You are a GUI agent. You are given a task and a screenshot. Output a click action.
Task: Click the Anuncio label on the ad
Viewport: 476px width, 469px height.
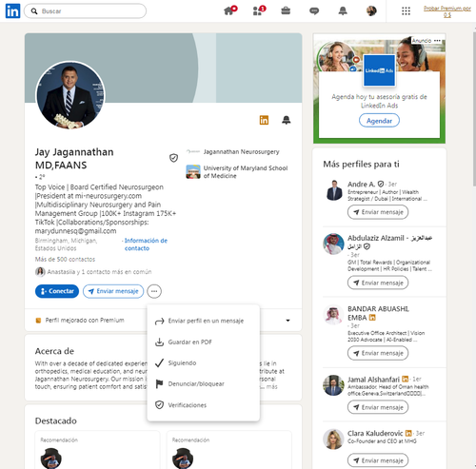422,41
